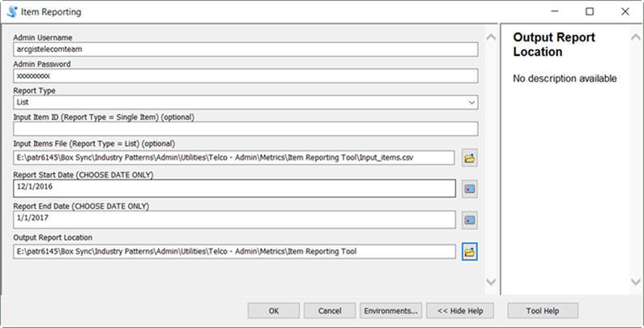Click the Report End Date field
644x328 pixels.
pos(235,219)
